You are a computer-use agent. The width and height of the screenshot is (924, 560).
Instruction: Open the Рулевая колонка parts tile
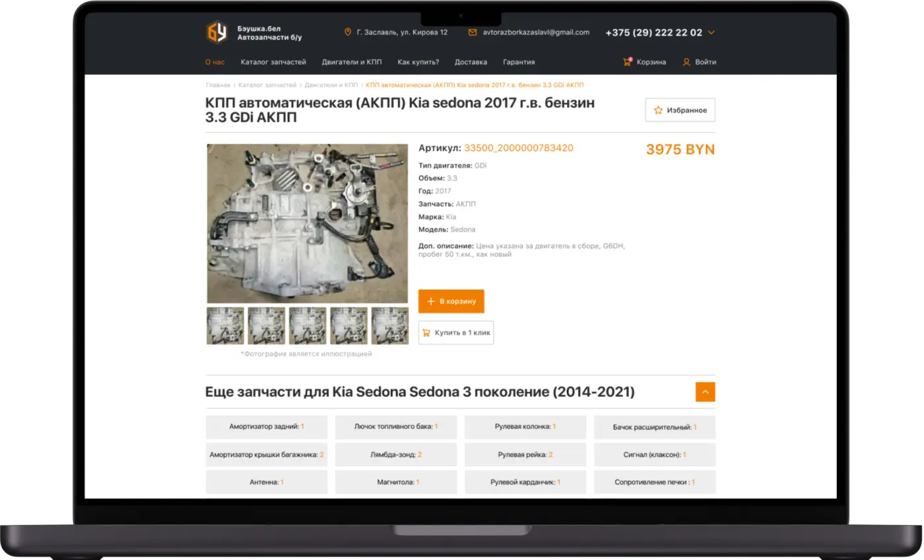525,427
